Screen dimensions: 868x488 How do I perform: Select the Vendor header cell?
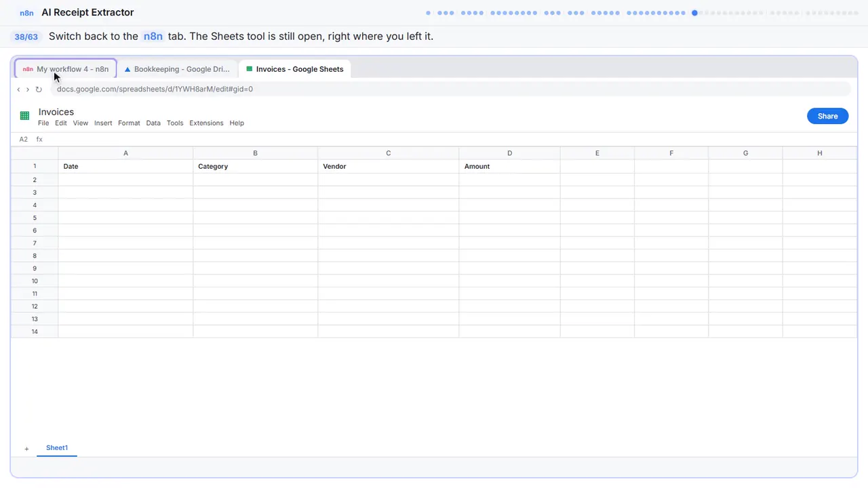388,166
